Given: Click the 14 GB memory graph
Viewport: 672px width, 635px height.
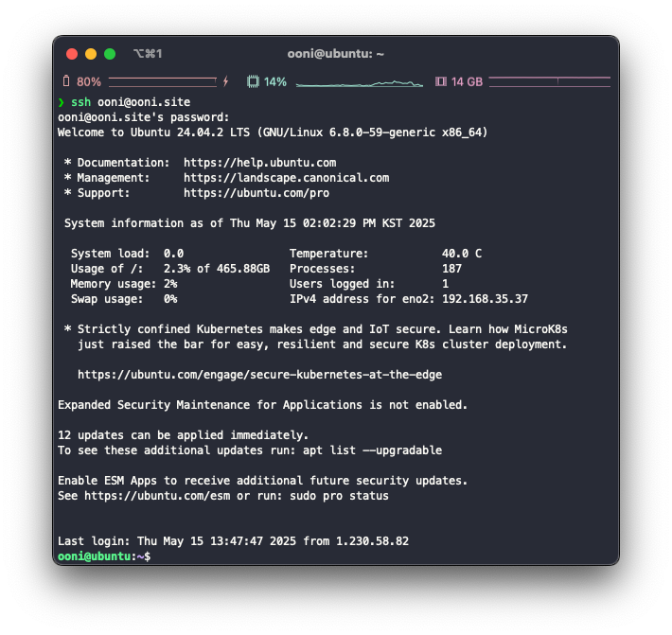Looking at the screenshot, I should (549, 81).
